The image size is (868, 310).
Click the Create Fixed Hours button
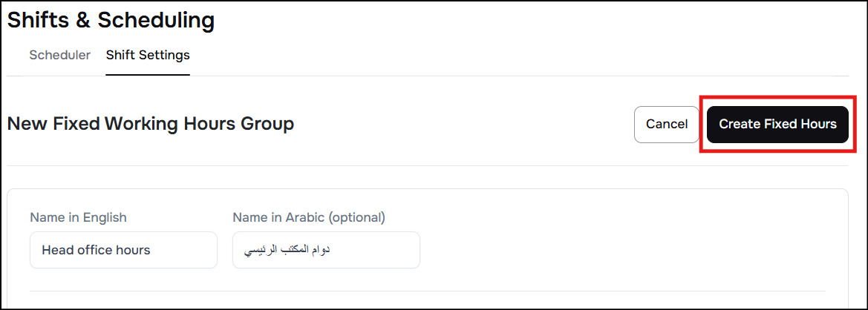[x=777, y=124]
